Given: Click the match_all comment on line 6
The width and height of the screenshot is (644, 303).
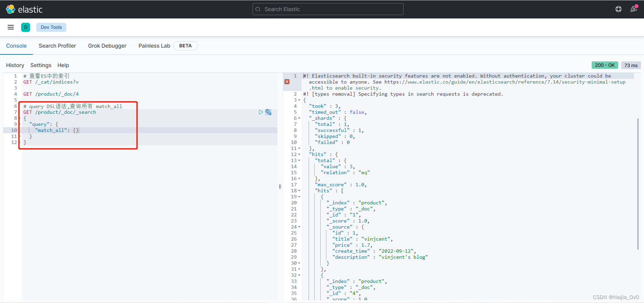Looking at the screenshot, I should pyautogui.click(x=73, y=106).
